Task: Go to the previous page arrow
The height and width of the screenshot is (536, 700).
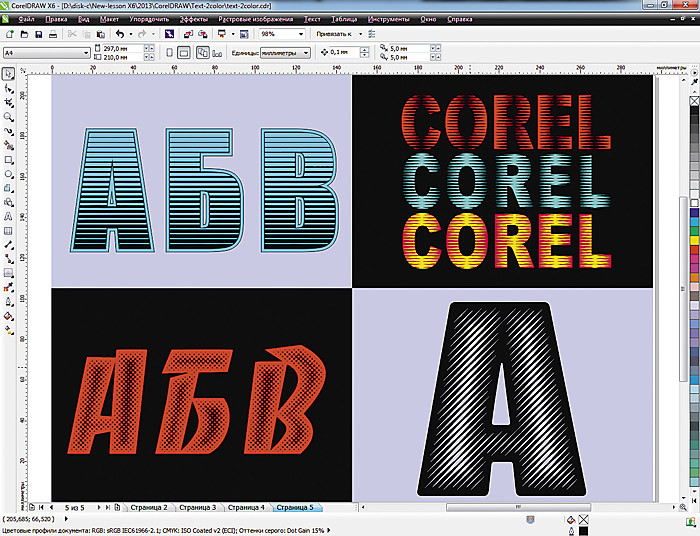Action: pyautogui.click(x=51, y=507)
